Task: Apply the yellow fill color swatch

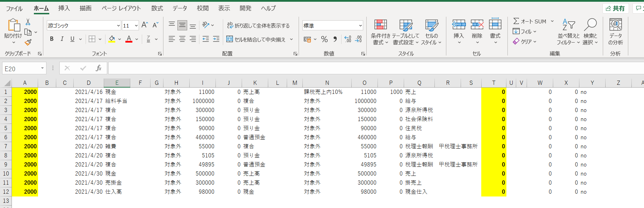Action: coord(112,39)
